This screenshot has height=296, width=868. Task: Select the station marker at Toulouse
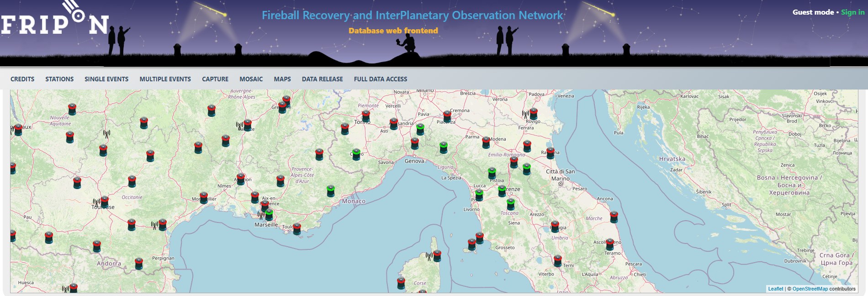[105, 202]
